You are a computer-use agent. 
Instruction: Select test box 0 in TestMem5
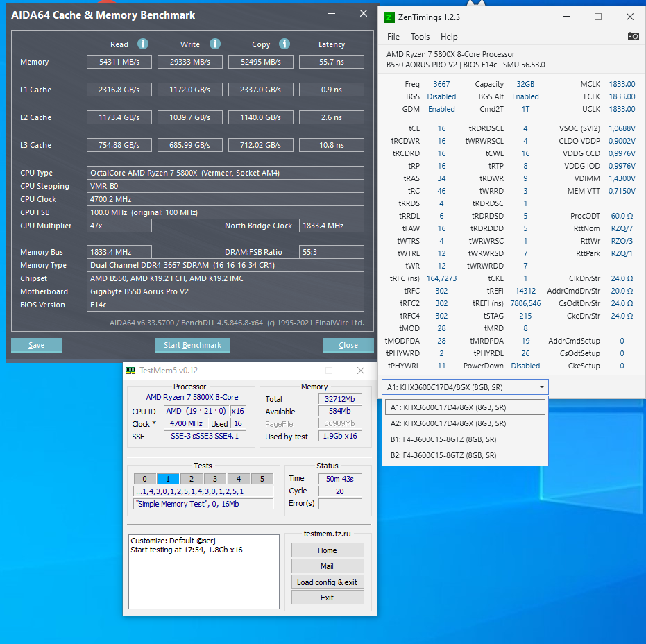[144, 479]
